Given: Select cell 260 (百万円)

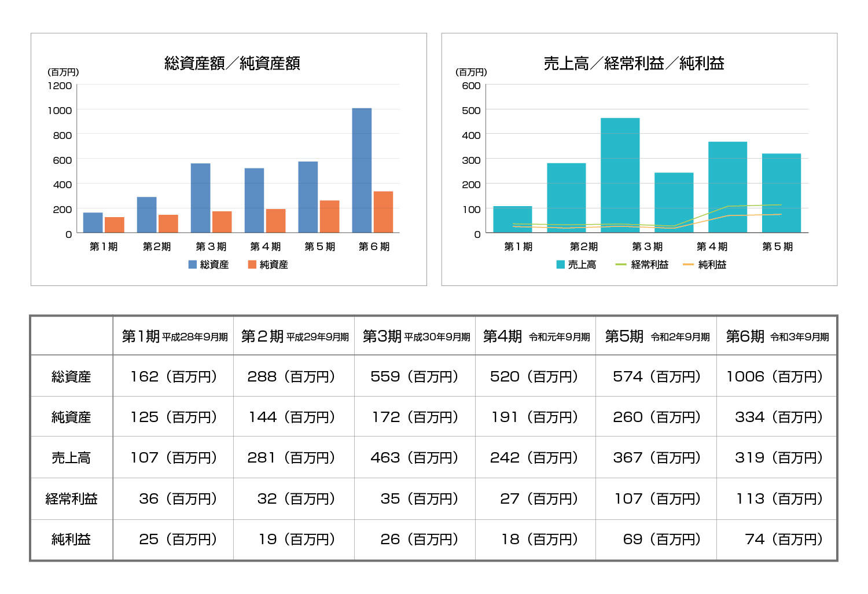Looking at the screenshot, I should pyautogui.click(x=657, y=417).
